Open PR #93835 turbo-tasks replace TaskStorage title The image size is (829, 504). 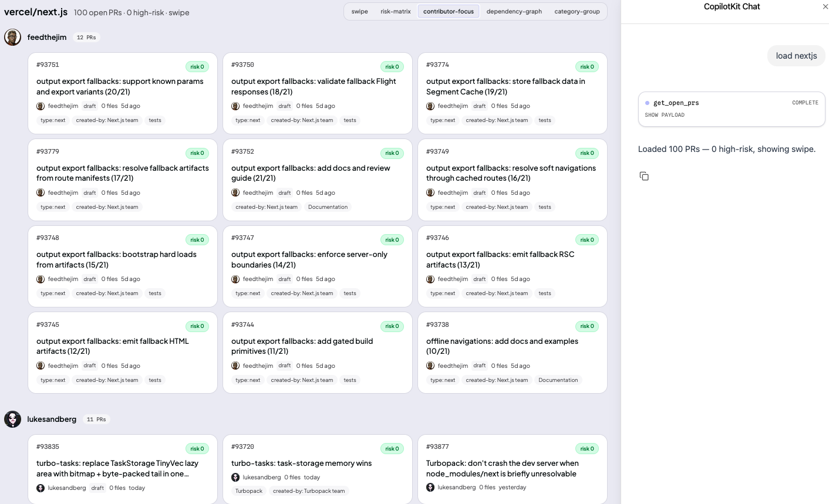(x=117, y=468)
